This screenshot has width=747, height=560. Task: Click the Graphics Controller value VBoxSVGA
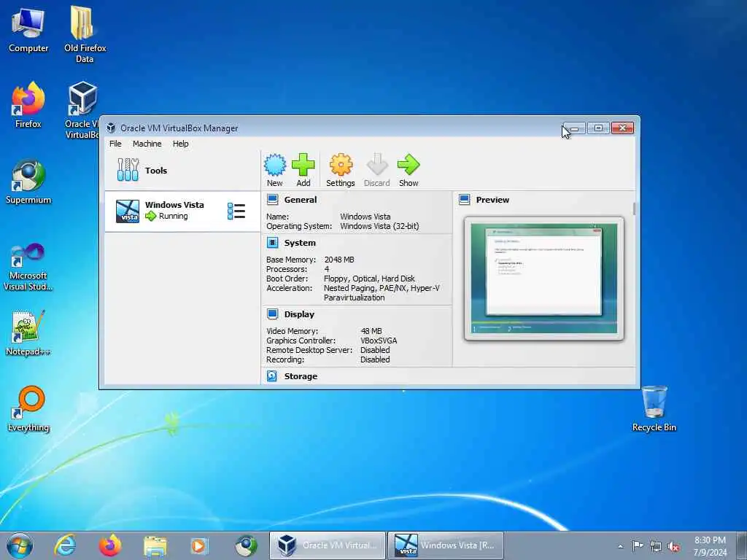coord(379,341)
